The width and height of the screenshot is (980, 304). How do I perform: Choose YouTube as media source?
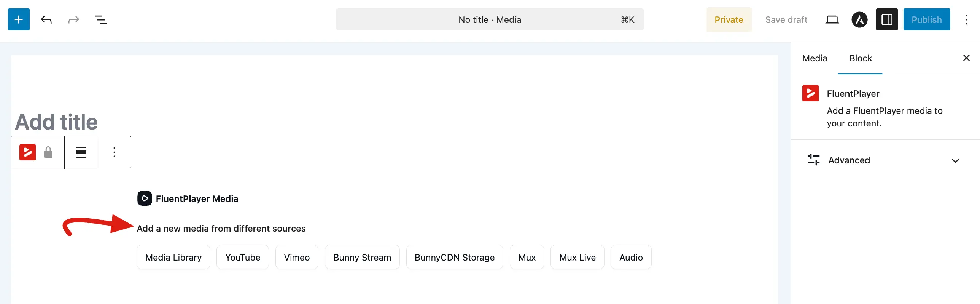click(x=243, y=258)
